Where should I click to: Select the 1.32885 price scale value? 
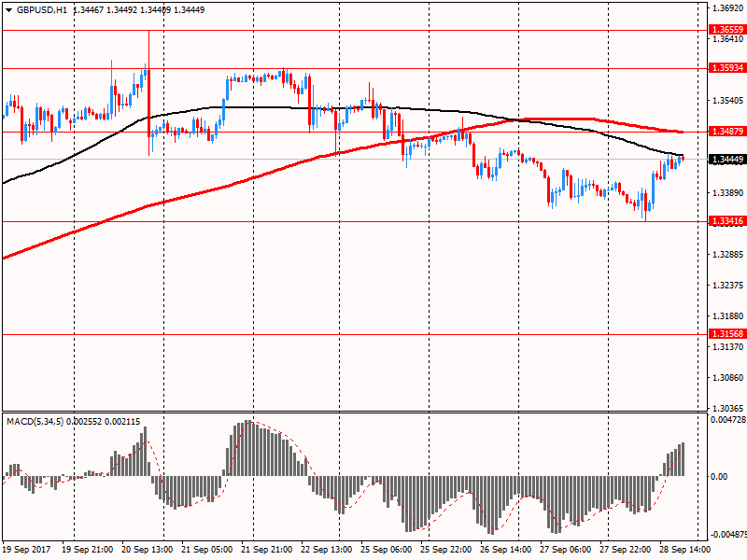pyautogui.click(x=728, y=254)
